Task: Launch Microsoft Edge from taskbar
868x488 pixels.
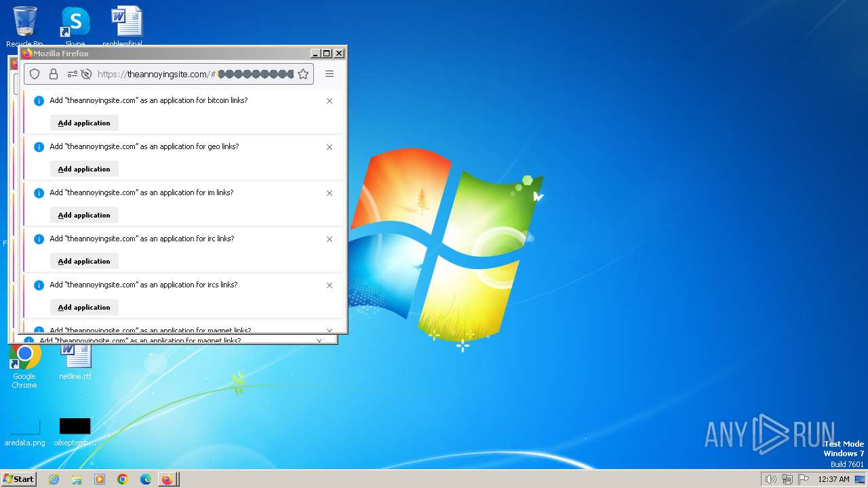Action: tap(146, 479)
